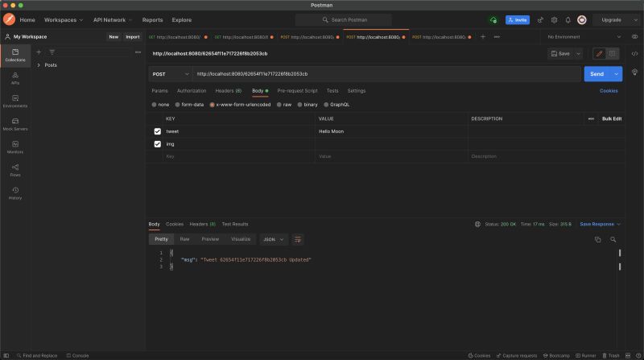Viewport: 644px width, 360px height.
Task: Open the notifications bell icon
Action: (x=568, y=19)
